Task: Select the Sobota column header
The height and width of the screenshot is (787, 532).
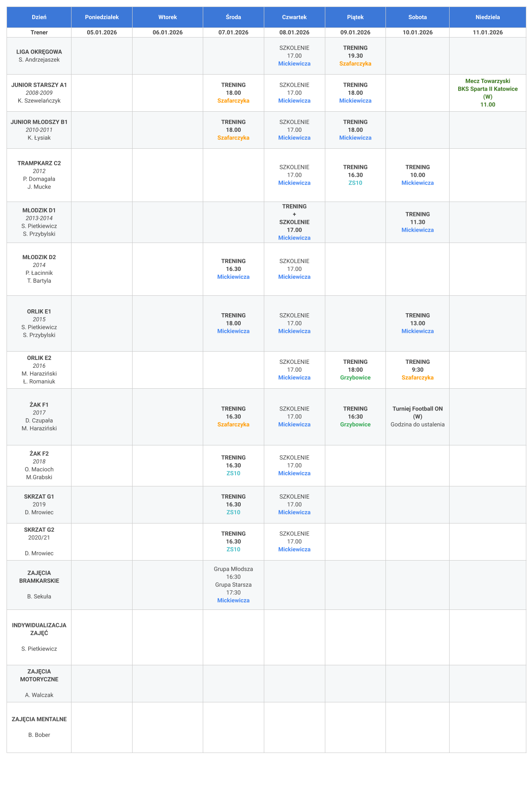Action: click(417, 17)
